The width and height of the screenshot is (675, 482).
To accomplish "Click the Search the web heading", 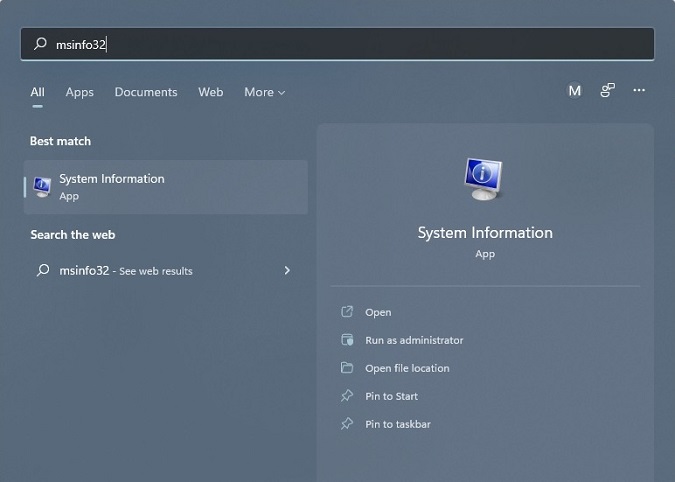I will pyautogui.click(x=73, y=235).
